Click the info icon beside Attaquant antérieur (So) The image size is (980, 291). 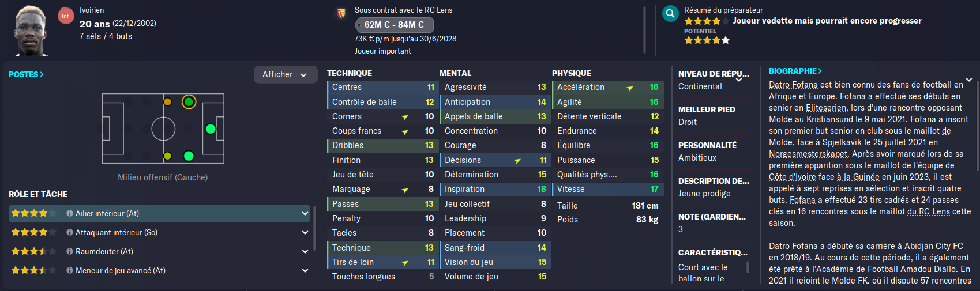[70, 232]
